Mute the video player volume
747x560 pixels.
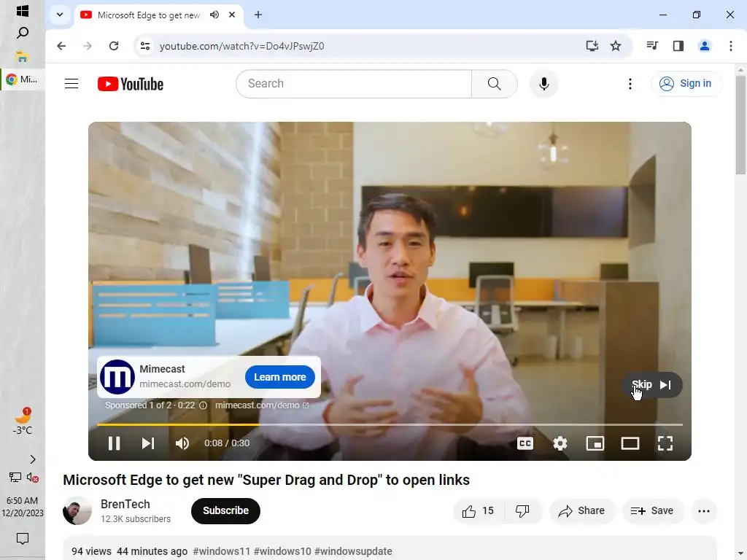182,443
